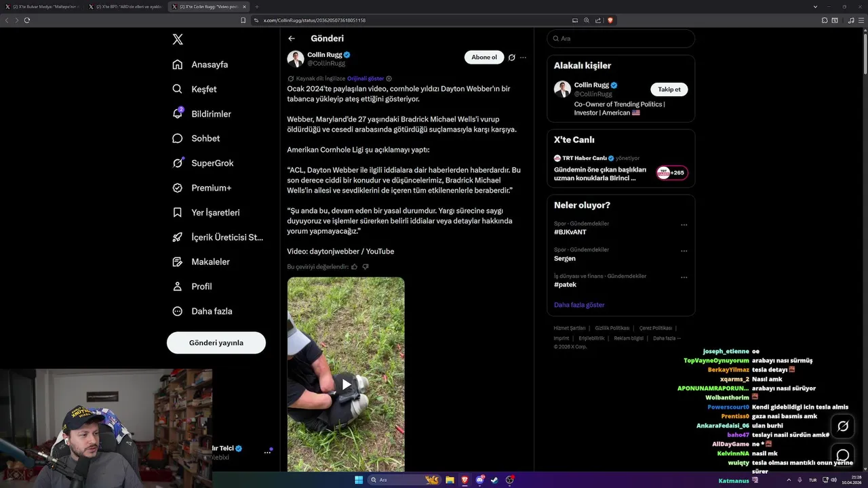The height and width of the screenshot is (488, 868).
Task: Reload the page
Action: [27, 20]
